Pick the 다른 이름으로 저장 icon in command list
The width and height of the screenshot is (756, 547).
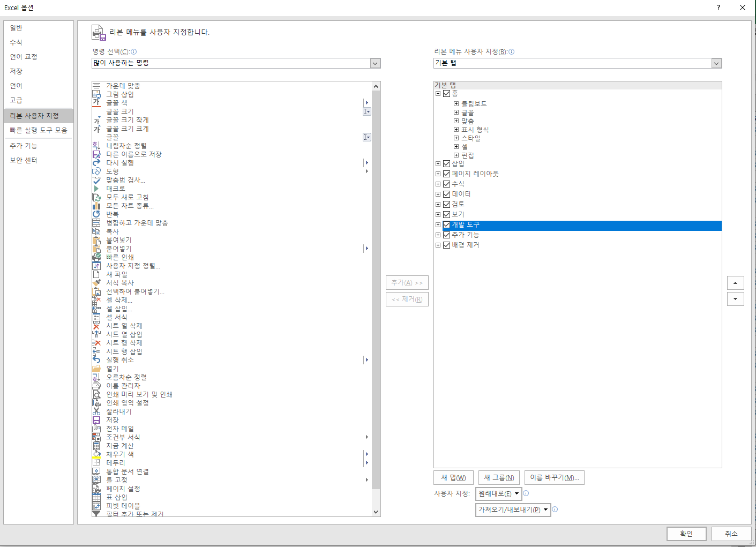[x=96, y=154]
